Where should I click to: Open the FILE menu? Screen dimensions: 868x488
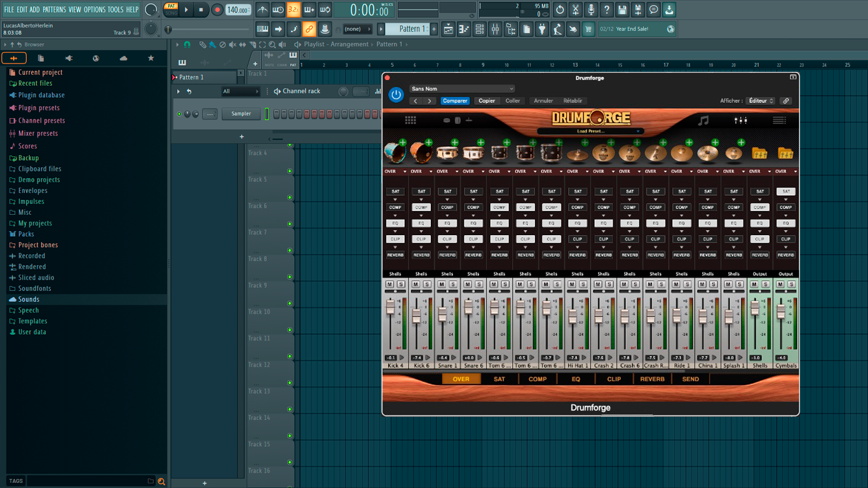tap(9, 10)
